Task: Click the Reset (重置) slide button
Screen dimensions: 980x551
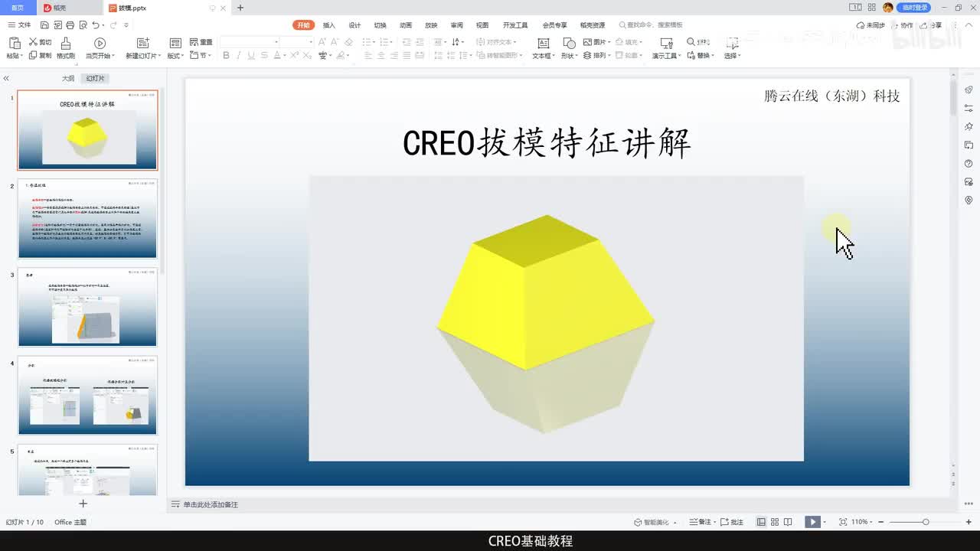Action: point(201,42)
